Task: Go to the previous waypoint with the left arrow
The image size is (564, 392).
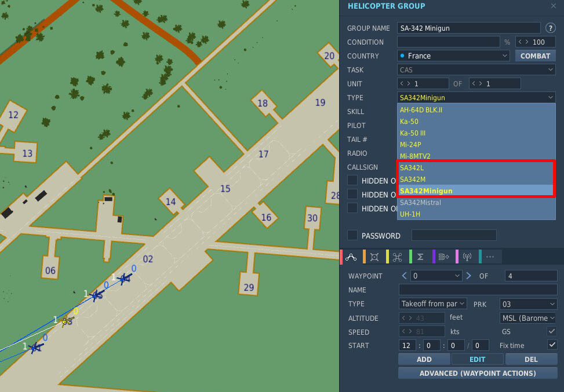Action: (x=404, y=276)
